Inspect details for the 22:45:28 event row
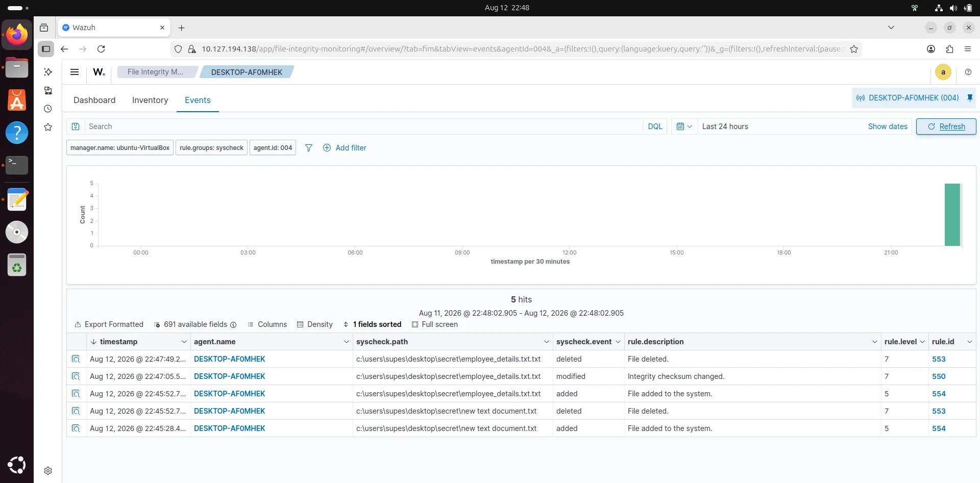This screenshot has width=980, height=483. [x=76, y=428]
